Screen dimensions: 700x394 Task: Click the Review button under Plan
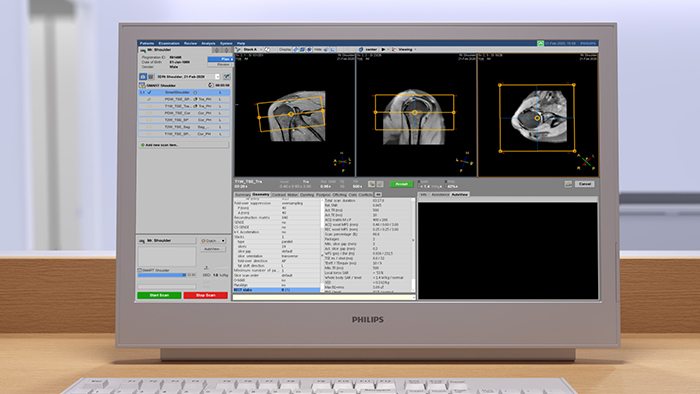[220, 65]
